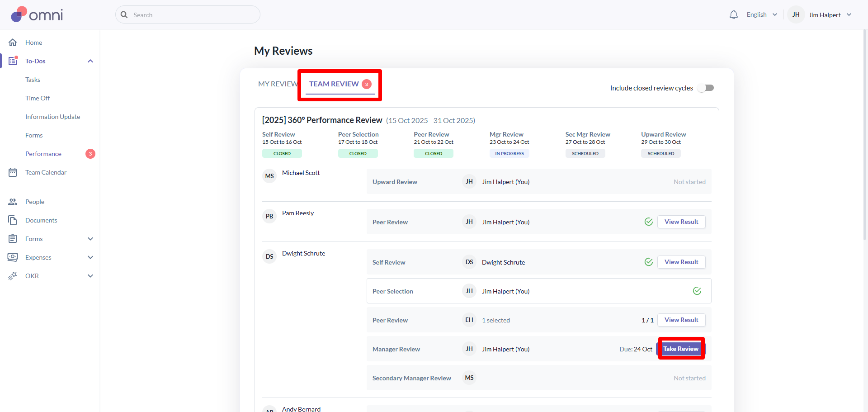View Result for Pam Beesly Peer Review

coord(681,222)
